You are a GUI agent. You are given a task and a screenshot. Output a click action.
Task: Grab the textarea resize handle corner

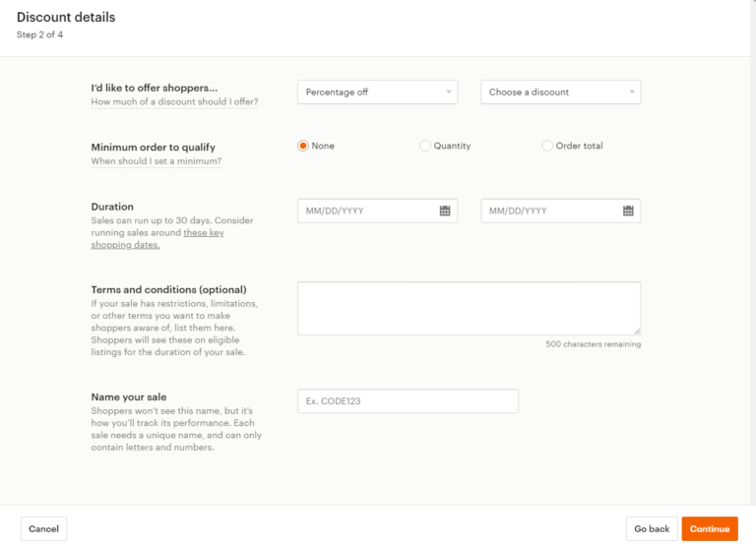pos(637,332)
